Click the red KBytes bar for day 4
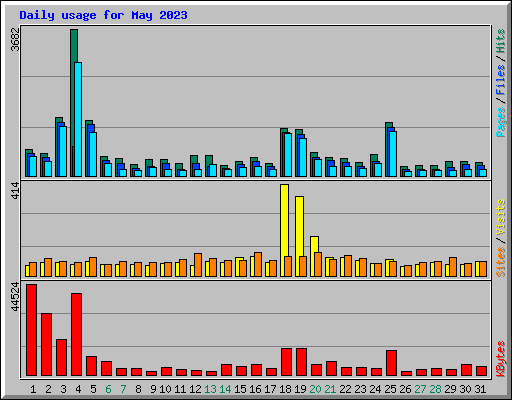The width and height of the screenshot is (512, 400). [77, 335]
